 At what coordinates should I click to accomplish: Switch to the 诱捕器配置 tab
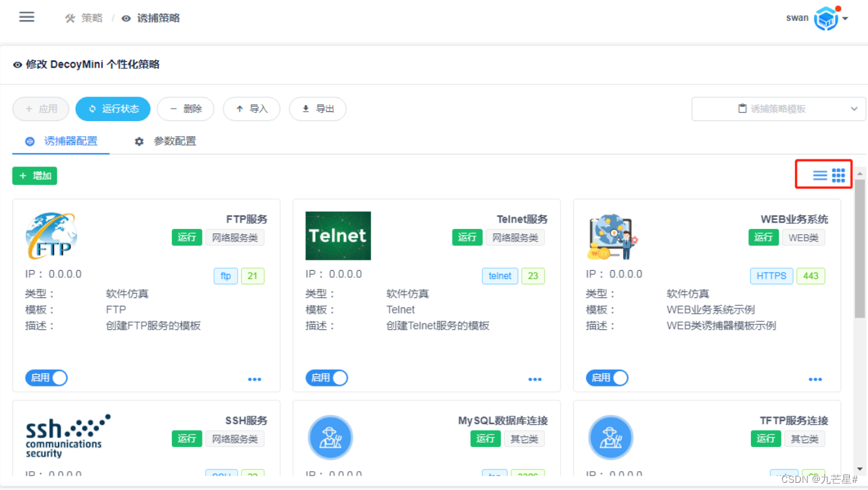click(x=61, y=141)
